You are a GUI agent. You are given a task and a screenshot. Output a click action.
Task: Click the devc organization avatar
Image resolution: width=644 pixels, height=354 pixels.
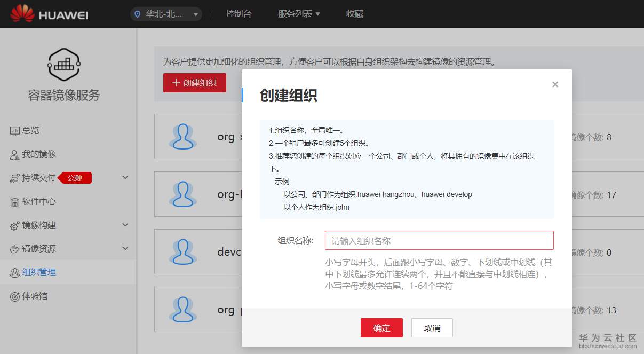pyautogui.click(x=184, y=251)
